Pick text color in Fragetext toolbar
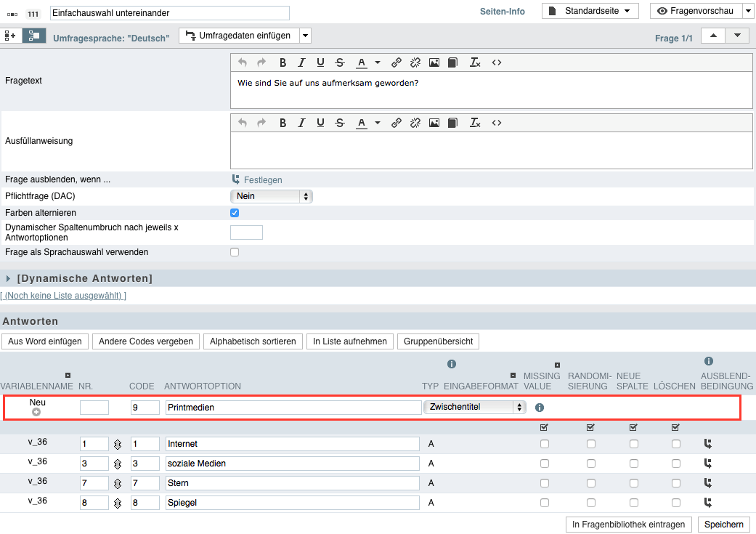The width and height of the screenshot is (756, 534). [x=362, y=62]
